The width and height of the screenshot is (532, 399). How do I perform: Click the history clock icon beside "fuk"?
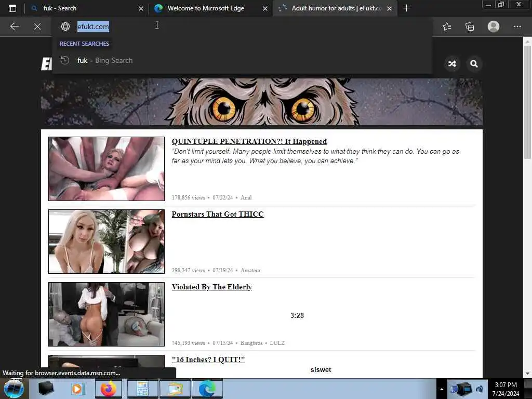[x=65, y=60]
